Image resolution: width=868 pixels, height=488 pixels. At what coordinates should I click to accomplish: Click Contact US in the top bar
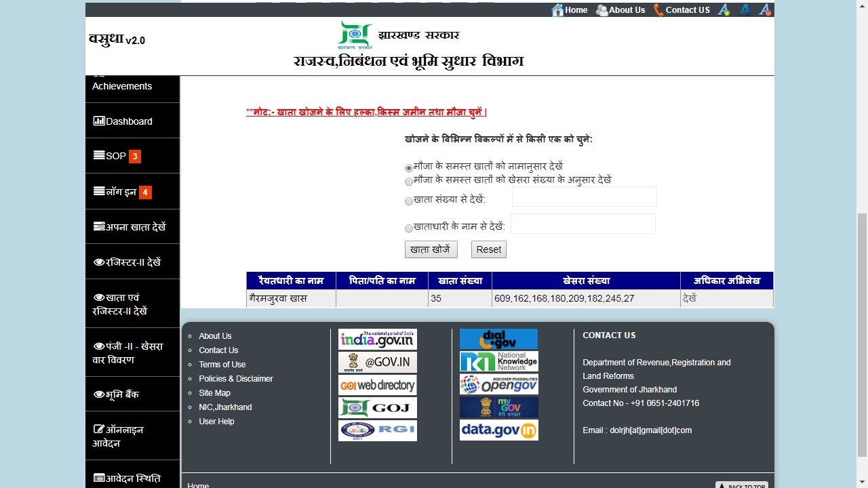(687, 9)
